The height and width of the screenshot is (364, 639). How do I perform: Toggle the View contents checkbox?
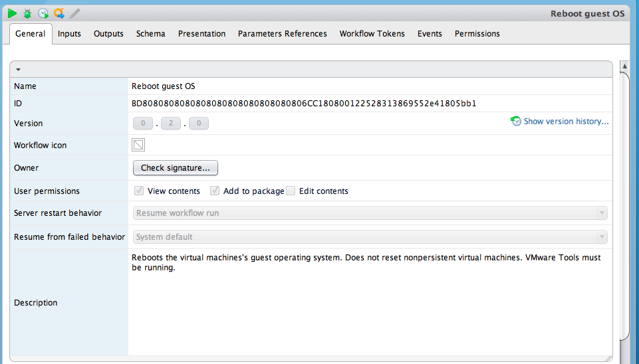(x=140, y=191)
